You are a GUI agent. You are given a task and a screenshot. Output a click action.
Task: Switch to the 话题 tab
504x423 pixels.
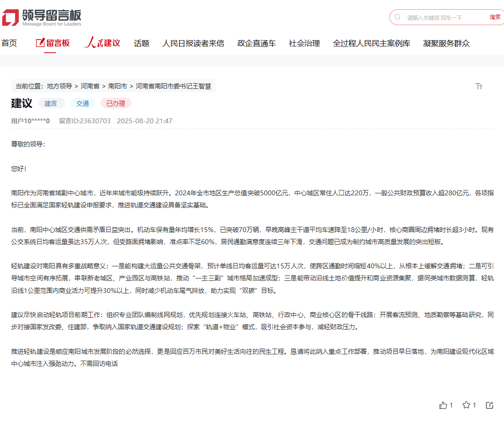(x=141, y=43)
